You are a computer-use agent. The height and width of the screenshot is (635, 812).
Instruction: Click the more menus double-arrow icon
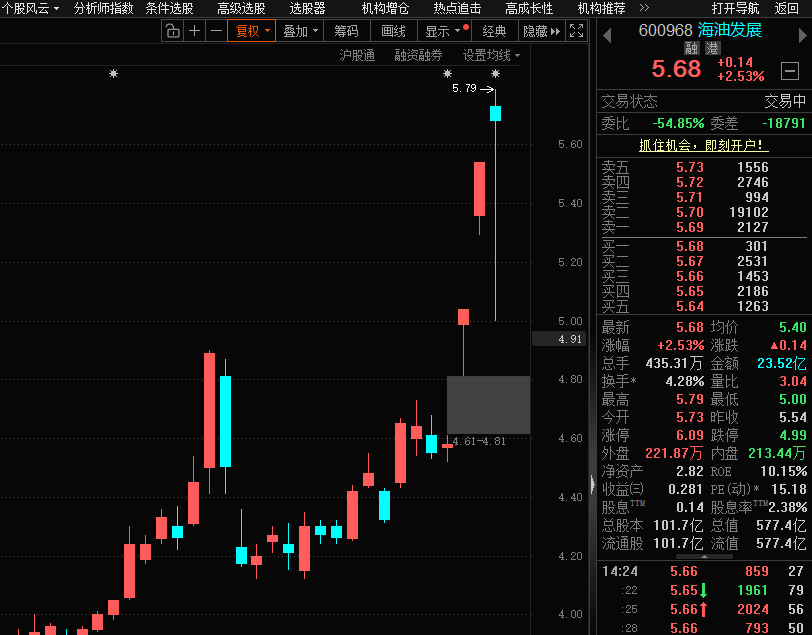644,8
